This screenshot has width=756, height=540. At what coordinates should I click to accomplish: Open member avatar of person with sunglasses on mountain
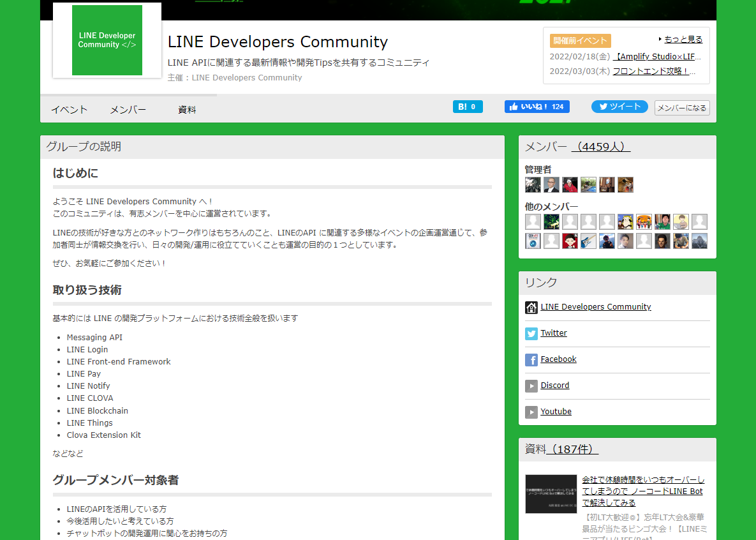[607, 241]
